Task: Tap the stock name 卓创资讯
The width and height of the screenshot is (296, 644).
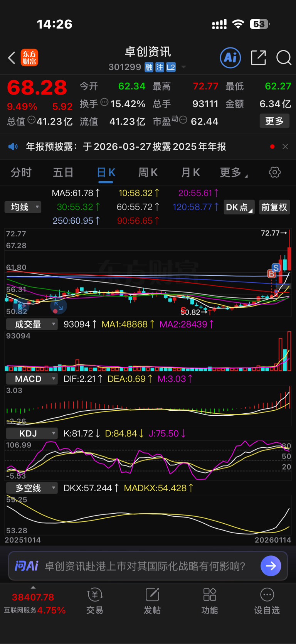Action: tap(148, 52)
